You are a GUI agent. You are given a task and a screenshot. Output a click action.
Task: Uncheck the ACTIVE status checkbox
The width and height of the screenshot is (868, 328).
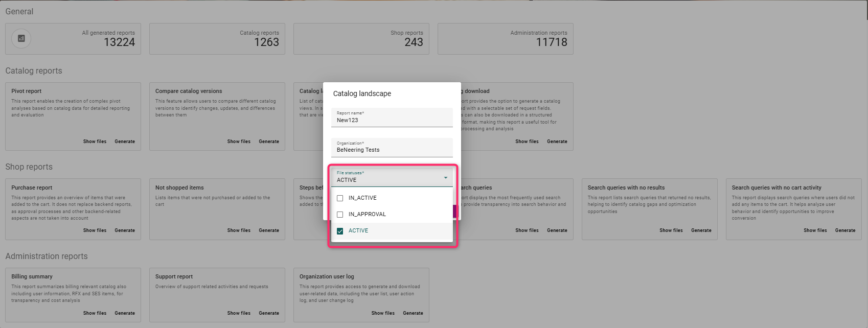(x=340, y=231)
